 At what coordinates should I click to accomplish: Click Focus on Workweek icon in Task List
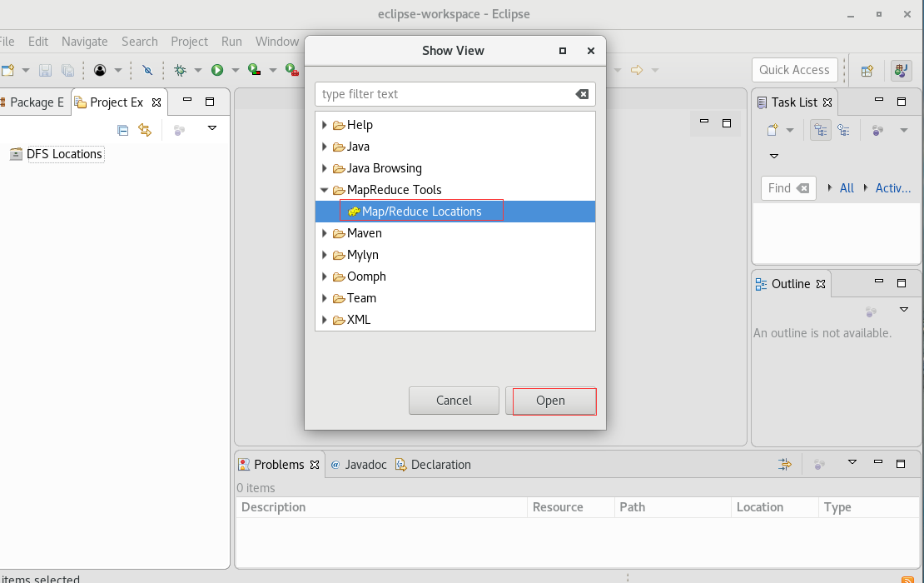877,130
